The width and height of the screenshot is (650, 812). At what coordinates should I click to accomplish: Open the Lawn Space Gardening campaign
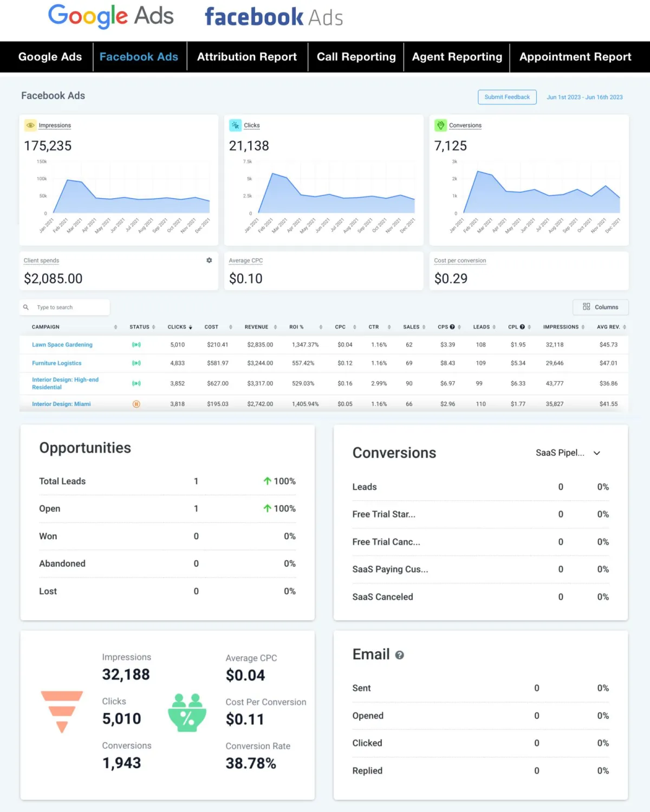62,345
